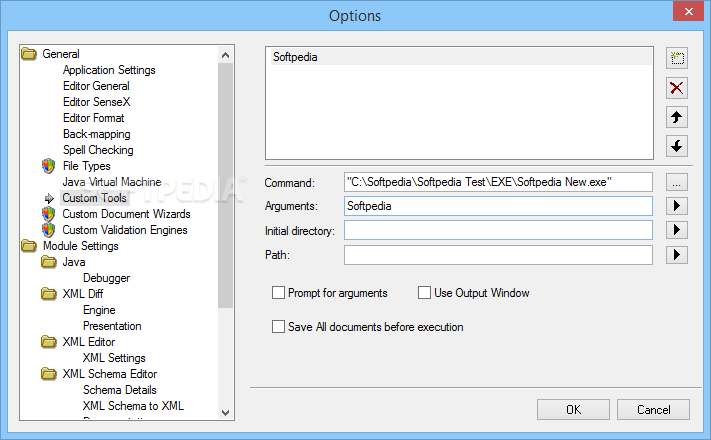Select the General label in the tree
This screenshot has width=711, height=440.
coord(61,54)
